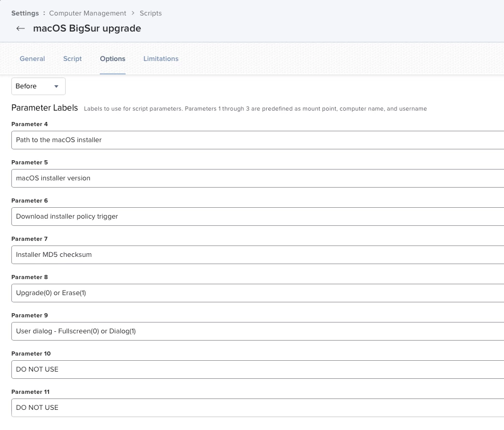Open the Before priority dropdown
This screenshot has height=430, width=504.
click(38, 86)
